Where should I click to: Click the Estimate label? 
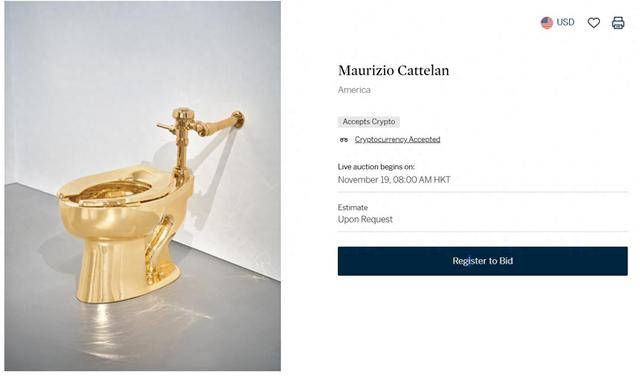(x=353, y=207)
